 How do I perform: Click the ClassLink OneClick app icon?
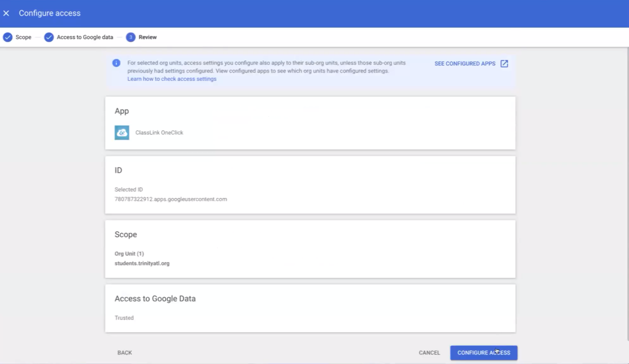tap(122, 132)
